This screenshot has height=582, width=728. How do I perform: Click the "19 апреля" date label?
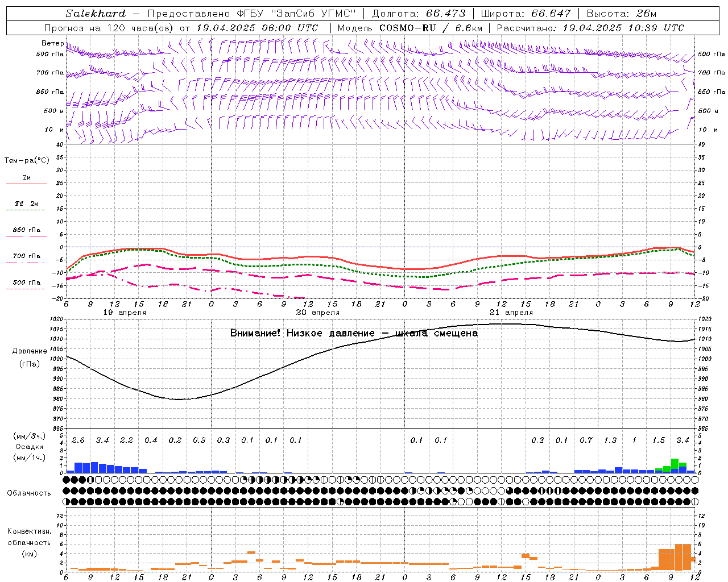[125, 313]
